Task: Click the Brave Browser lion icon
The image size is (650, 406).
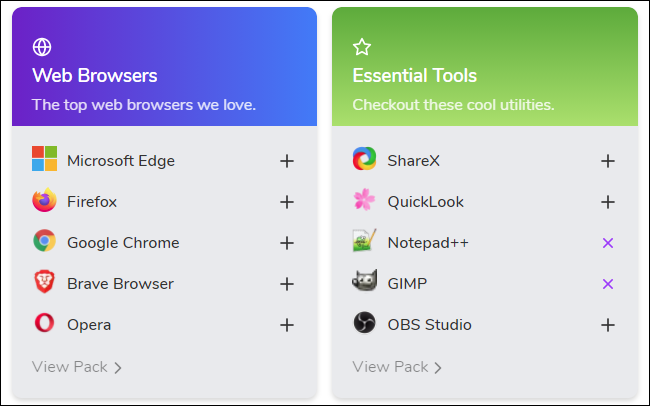Action: point(44,283)
